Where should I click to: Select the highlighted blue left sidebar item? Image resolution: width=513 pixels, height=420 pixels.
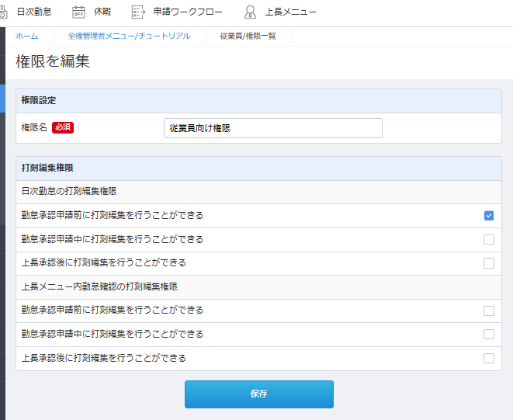point(2,99)
